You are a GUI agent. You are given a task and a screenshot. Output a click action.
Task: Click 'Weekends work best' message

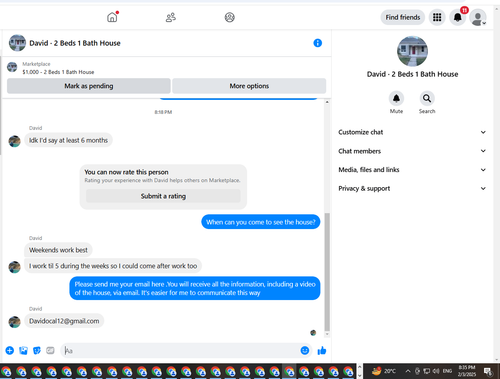click(x=58, y=250)
